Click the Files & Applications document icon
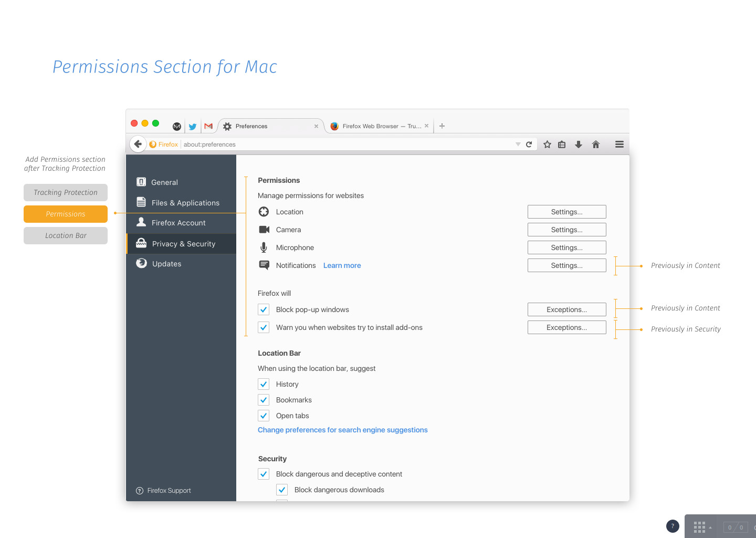This screenshot has height=538, width=756. tap(141, 202)
